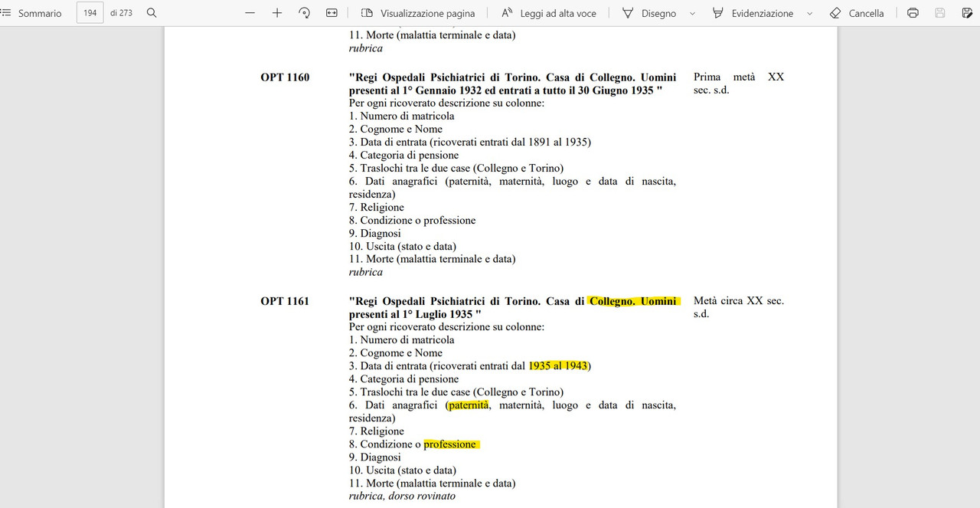The height and width of the screenshot is (508, 980).
Task: Click highlighted text "Collegno. Uomini"
Action: (x=633, y=301)
